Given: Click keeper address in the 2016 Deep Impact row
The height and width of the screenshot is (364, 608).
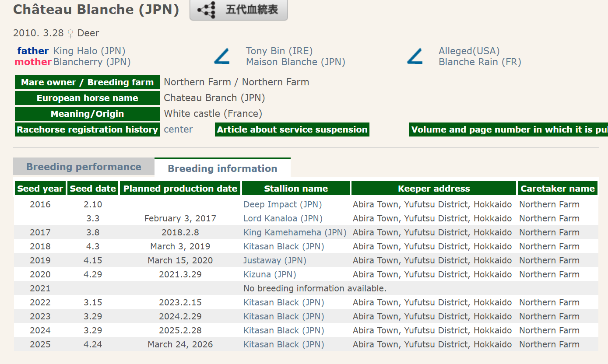Looking at the screenshot, I should pos(432,204).
